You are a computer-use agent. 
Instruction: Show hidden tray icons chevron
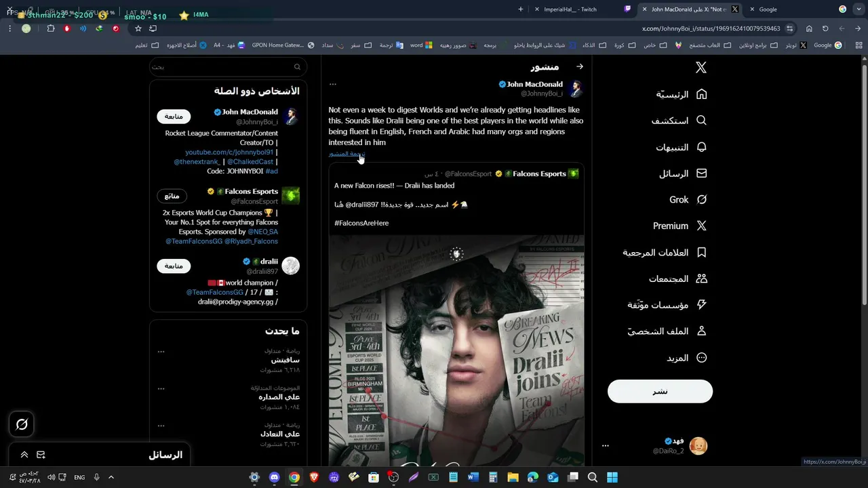click(x=111, y=477)
